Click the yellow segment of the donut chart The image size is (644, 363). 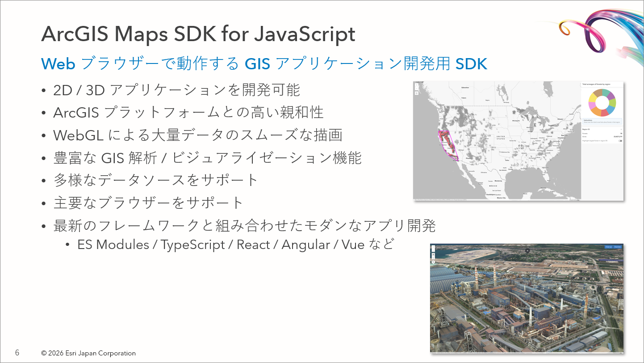click(x=593, y=97)
